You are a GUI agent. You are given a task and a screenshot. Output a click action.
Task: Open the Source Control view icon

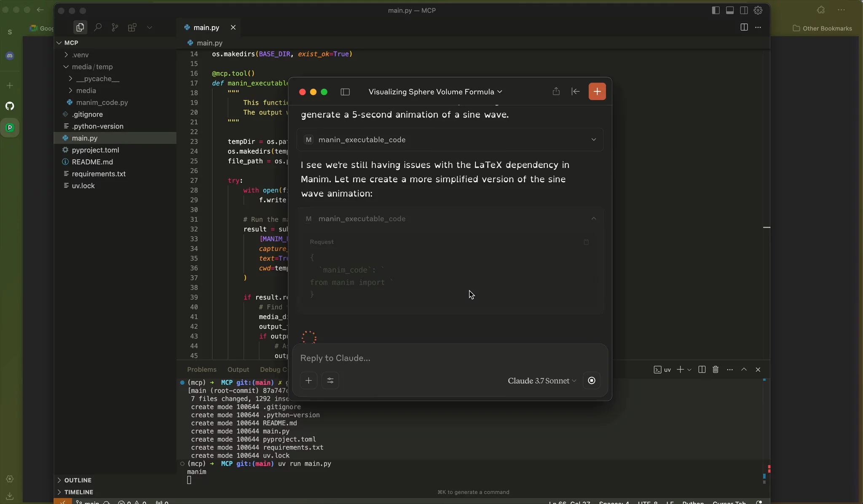click(115, 27)
